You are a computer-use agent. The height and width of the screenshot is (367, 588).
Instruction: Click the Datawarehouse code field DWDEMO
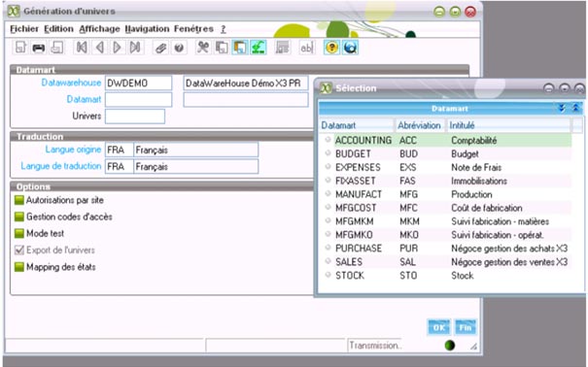138,83
